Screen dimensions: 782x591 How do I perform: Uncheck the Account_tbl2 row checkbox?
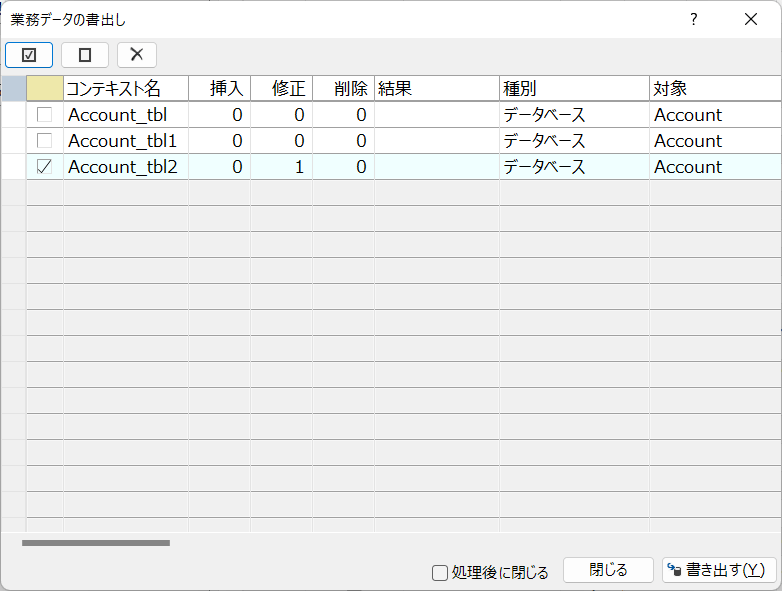click(44, 167)
